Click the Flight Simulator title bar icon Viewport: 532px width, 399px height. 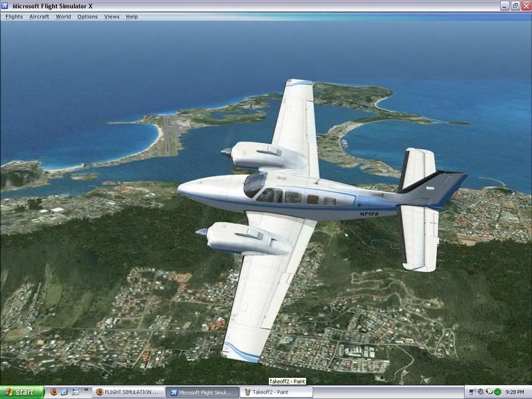(x=6, y=5)
